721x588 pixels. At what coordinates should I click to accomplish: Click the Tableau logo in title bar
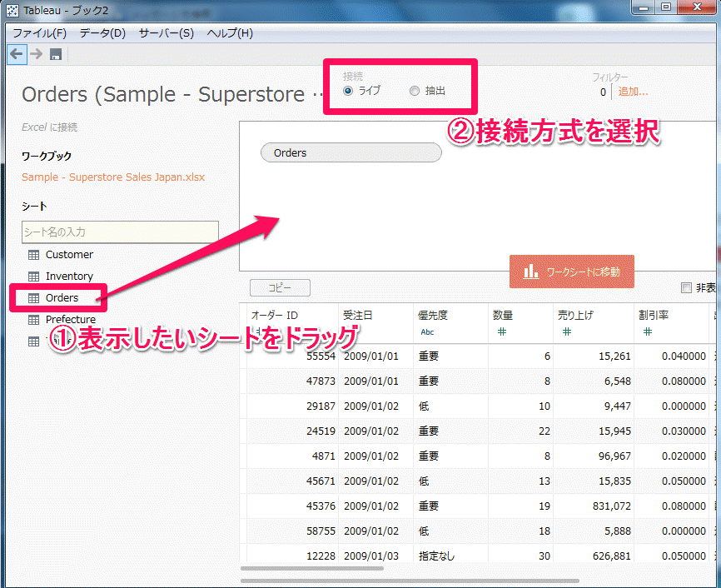12,10
